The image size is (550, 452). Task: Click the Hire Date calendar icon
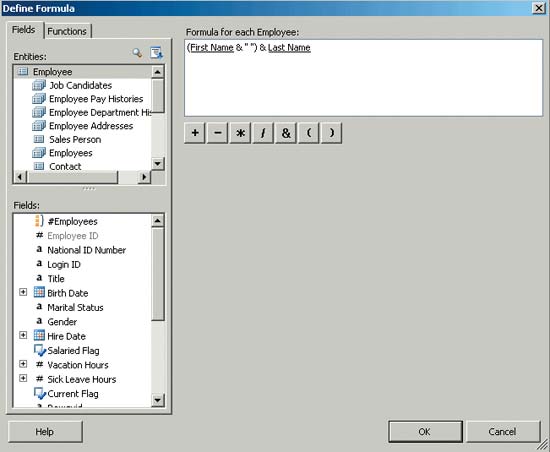[x=39, y=336]
